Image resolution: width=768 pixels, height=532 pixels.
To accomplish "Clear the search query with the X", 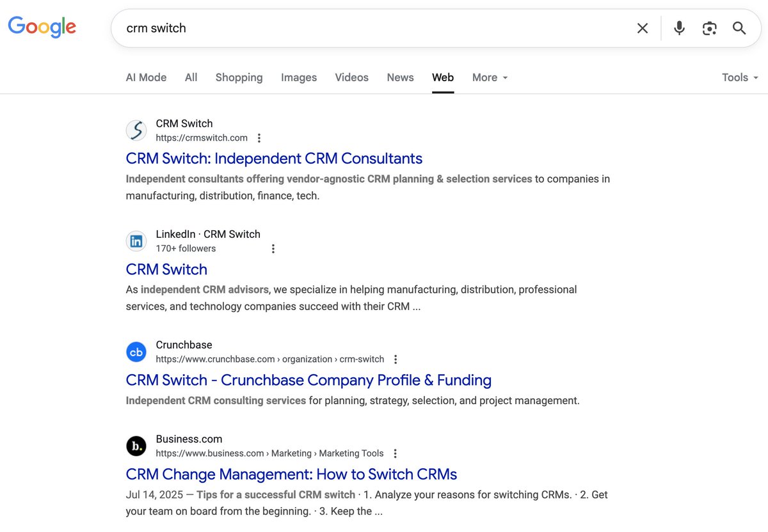I will pyautogui.click(x=642, y=28).
